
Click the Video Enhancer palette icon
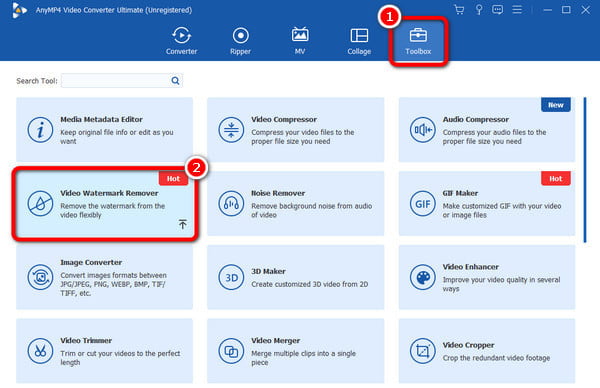click(422, 277)
